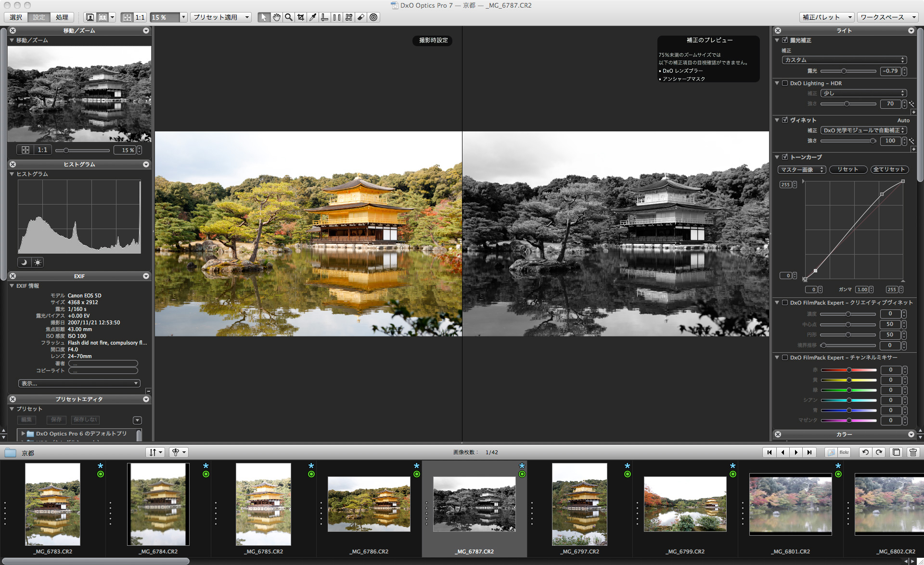Pick the eyedropper white balance tool
The height and width of the screenshot is (565, 924).
[313, 17]
